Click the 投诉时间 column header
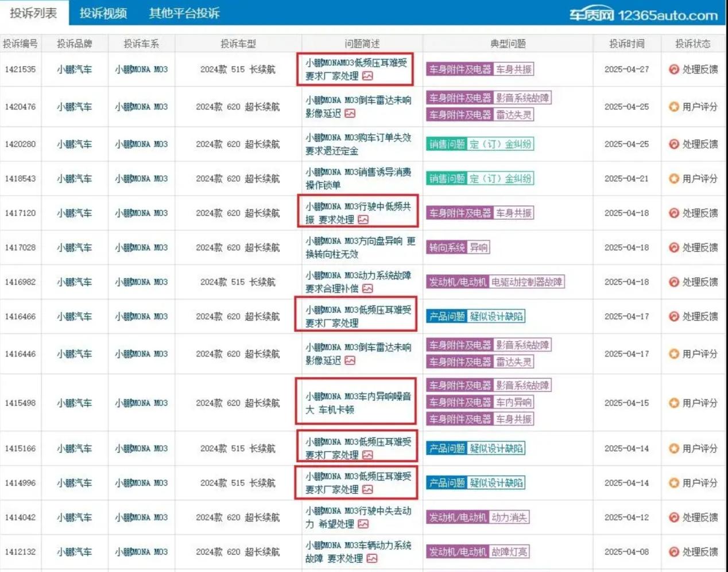 pos(626,44)
